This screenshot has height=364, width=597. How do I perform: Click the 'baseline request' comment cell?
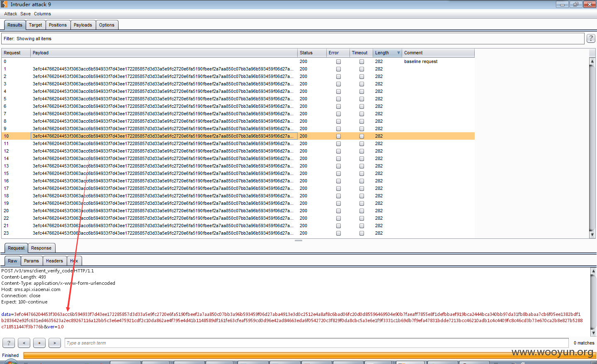click(421, 61)
